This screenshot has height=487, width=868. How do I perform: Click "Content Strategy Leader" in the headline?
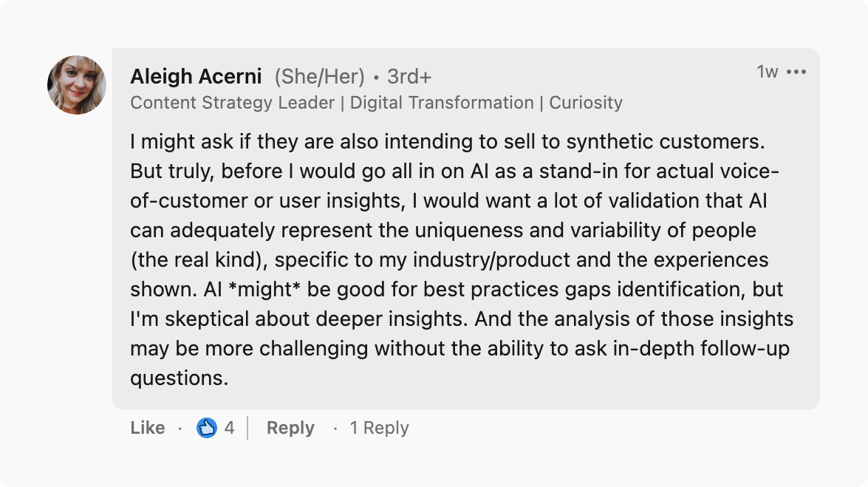[232, 103]
